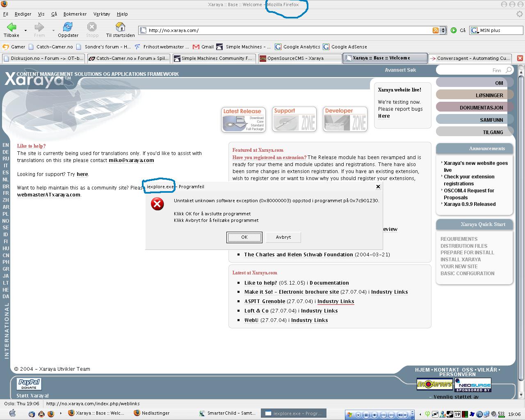Pause playback in the taskbar media player

(x=366, y=415)
